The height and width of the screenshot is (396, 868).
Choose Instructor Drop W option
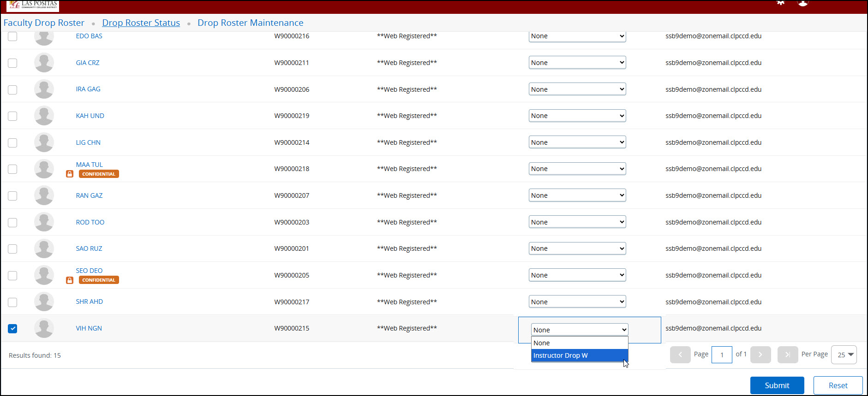coord(579,355)
